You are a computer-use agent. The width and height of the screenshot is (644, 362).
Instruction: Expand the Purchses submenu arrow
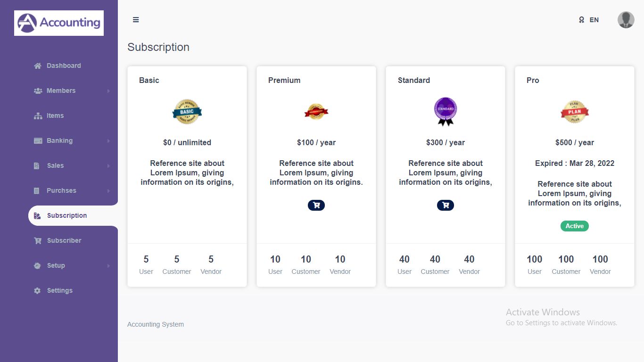point(108,191)
